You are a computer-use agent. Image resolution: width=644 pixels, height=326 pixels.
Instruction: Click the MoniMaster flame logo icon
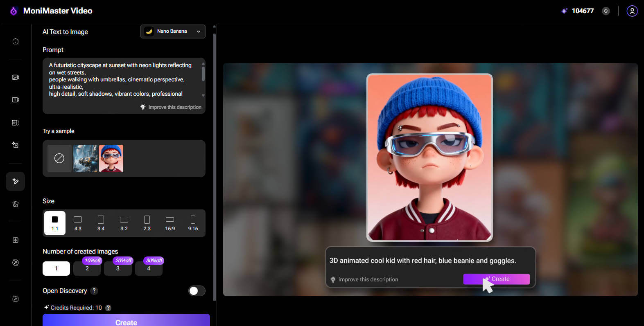click(x=14, y=11)
